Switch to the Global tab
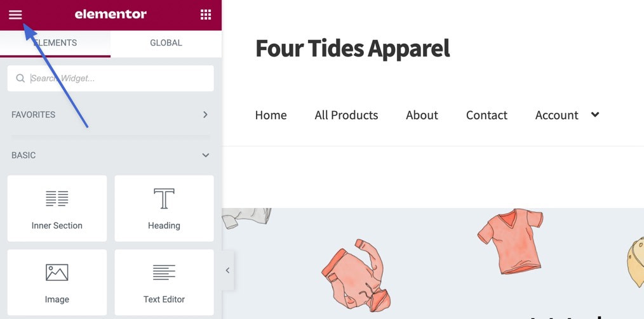644x319 pixels. pos(166,43)
